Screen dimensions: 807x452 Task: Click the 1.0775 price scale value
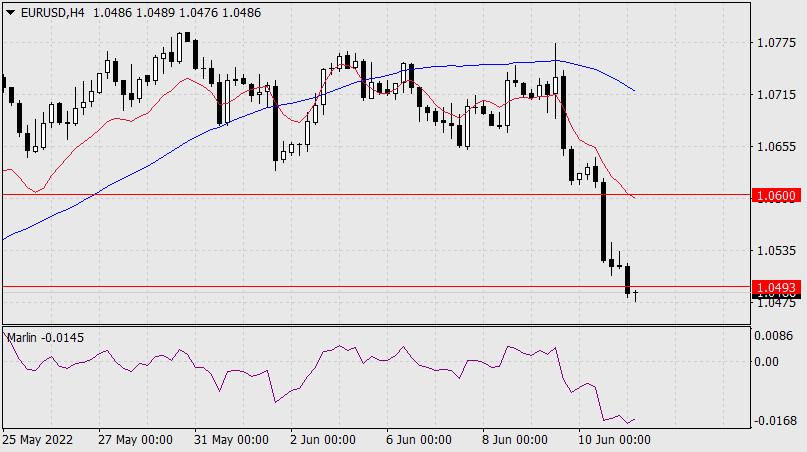[x=776, y=43]
